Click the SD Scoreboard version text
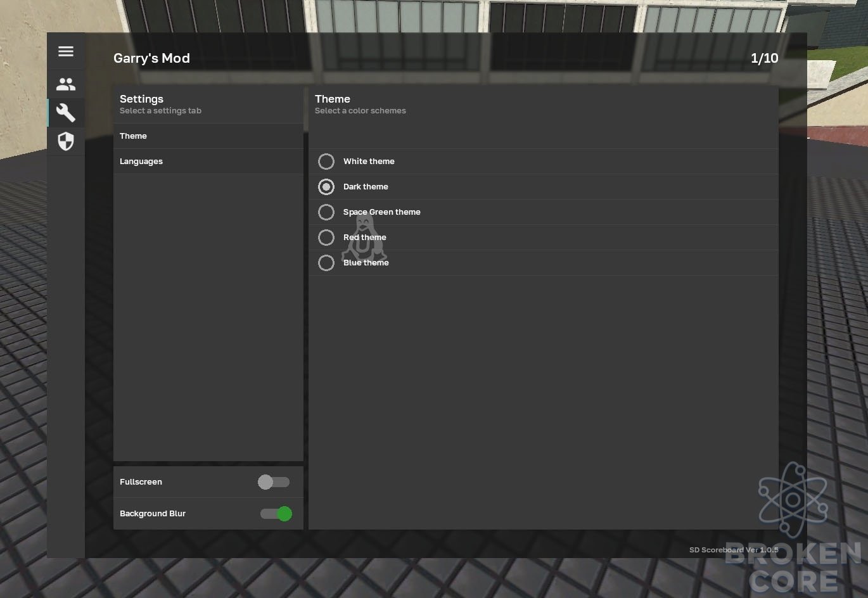This screenshot has width=868, height=598. tap(734, 550)
